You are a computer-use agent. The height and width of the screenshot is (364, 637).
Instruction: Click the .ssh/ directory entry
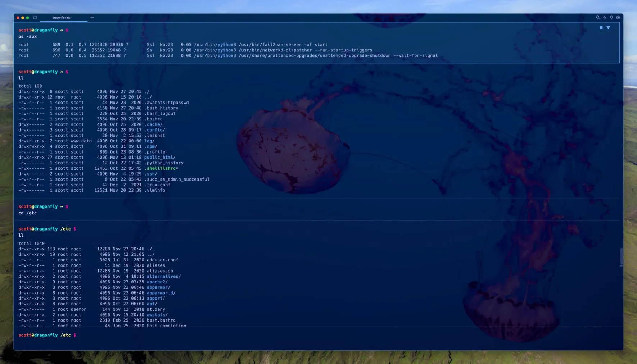(x=150, y=174)
